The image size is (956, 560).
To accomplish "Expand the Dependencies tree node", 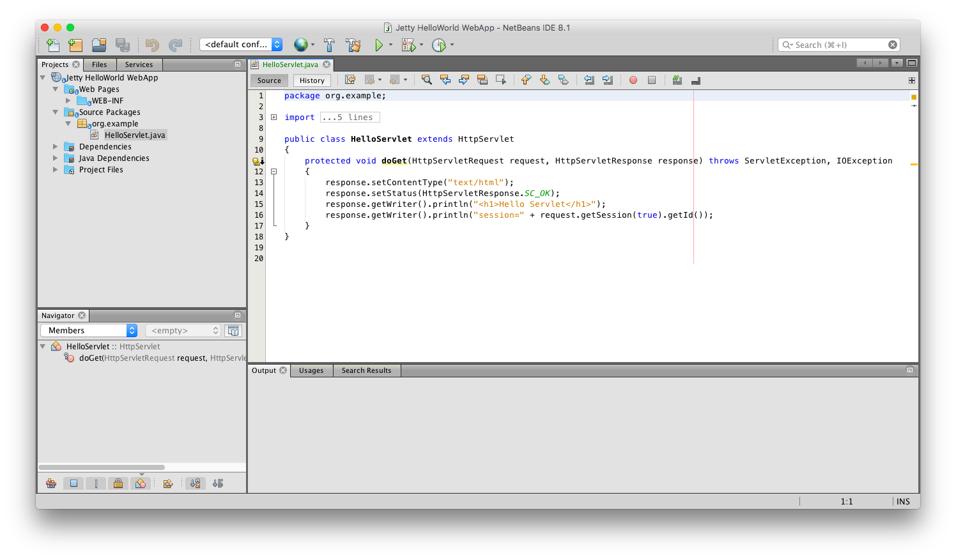I will point(56,147).
